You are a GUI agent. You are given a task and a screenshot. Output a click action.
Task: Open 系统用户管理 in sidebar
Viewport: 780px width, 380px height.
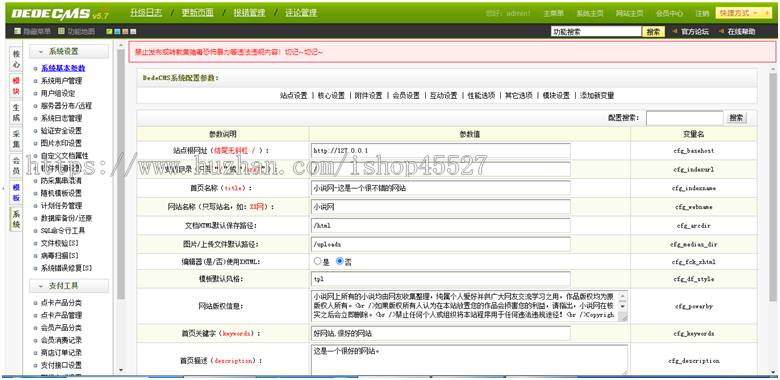click(x=61, y=81)
